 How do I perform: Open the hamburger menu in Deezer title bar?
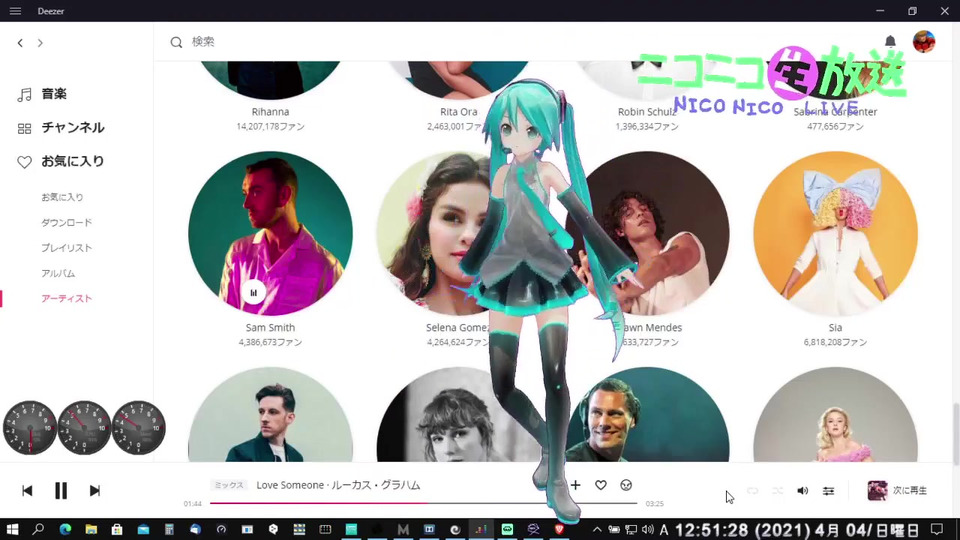(15, 11)
